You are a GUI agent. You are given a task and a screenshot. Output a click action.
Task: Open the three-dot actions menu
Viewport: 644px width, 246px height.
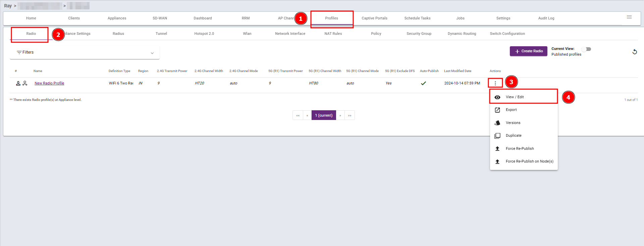[495, 83]
